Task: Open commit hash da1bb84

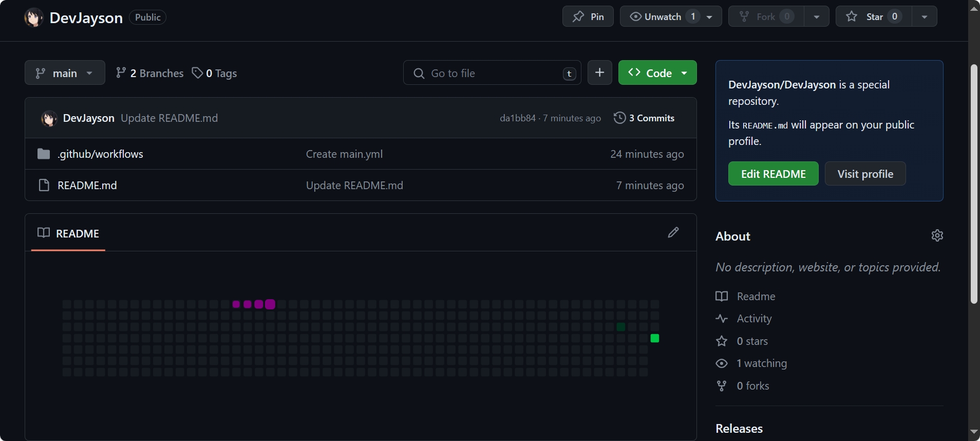Action: (518, 118)
